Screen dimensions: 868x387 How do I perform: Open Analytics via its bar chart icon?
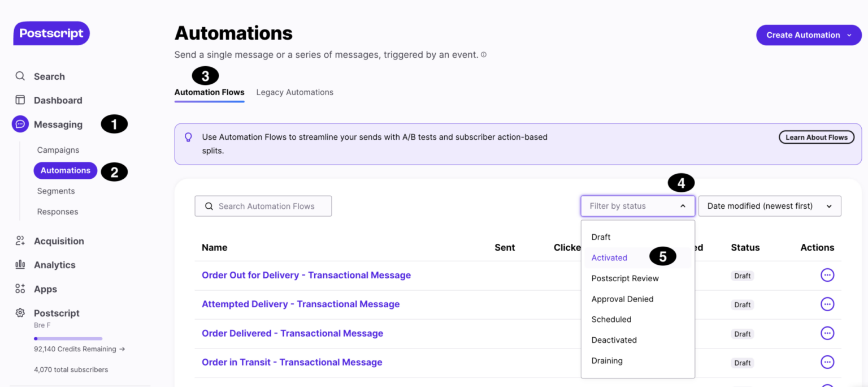click(x=20, y=264)
